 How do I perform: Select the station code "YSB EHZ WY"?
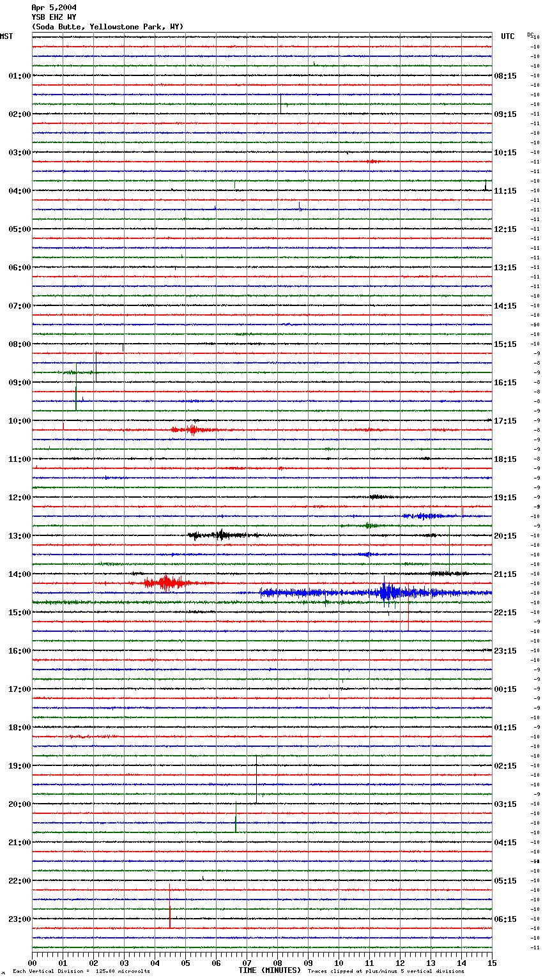[x=54, y=17]
